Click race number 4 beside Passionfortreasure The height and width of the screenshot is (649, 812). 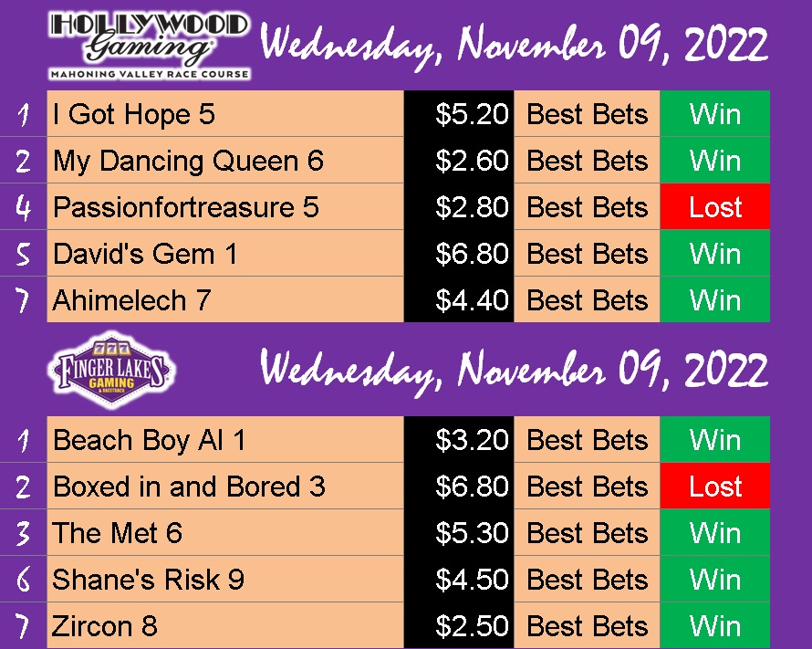(x=23, y=207)
